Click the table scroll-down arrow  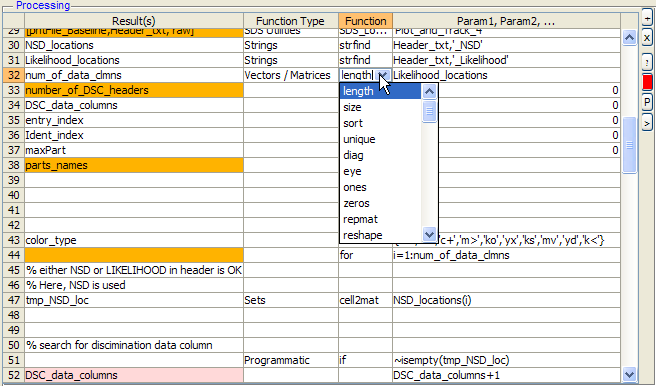click(629, 373)
